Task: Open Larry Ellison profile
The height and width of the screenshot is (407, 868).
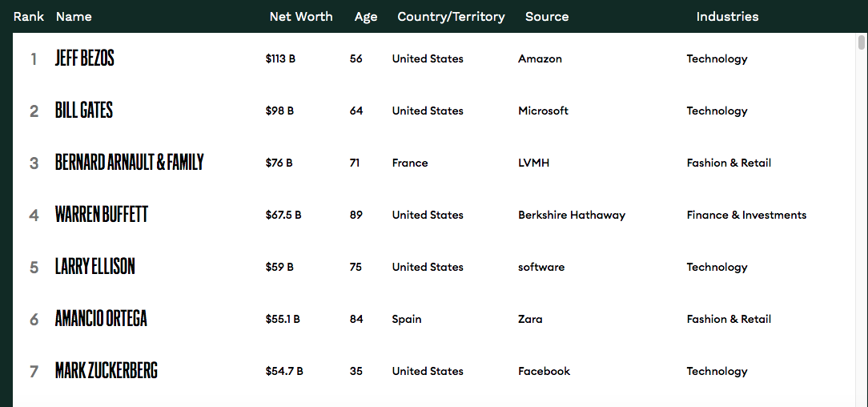Action: tap(95, 267)
